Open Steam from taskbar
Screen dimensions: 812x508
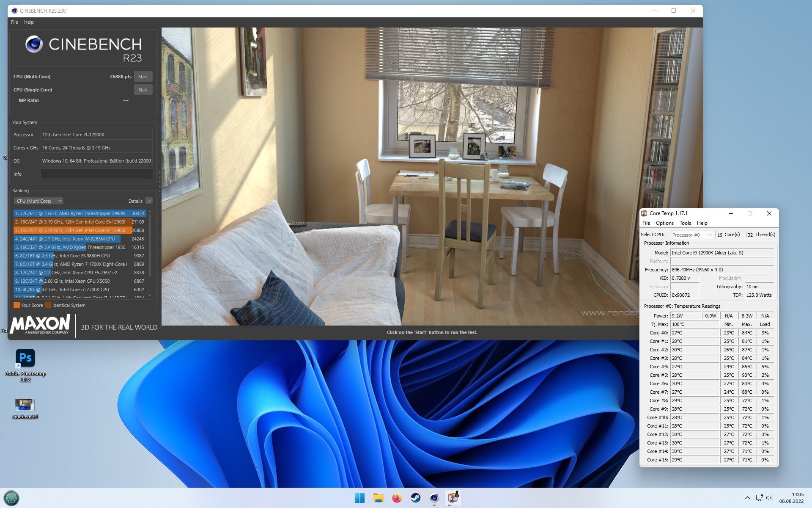(x=415, y=498)
